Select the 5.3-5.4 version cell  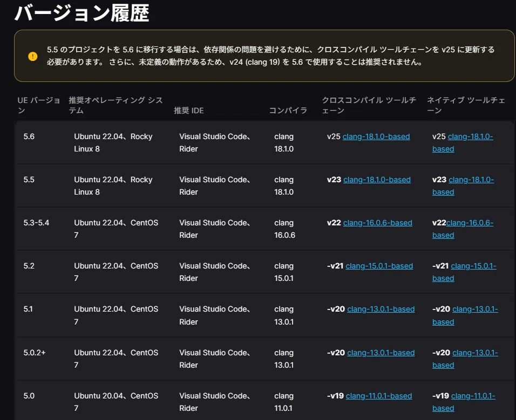[36, 223]
